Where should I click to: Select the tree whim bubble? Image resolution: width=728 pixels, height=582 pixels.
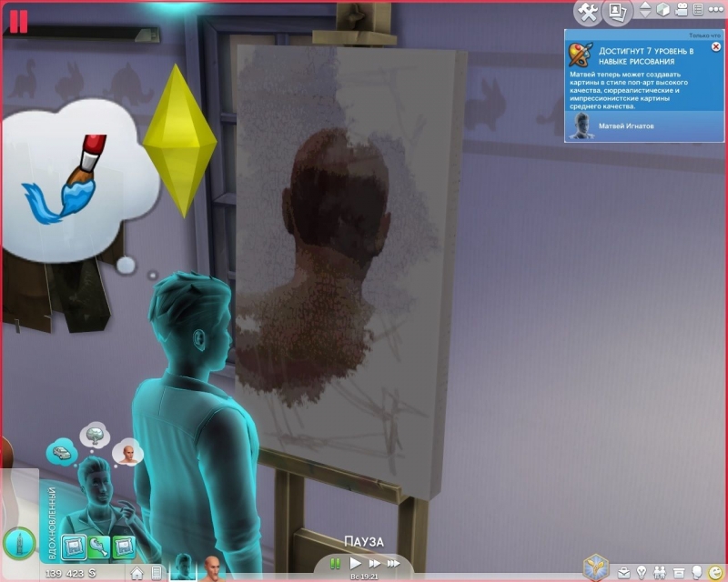(95, 435)
